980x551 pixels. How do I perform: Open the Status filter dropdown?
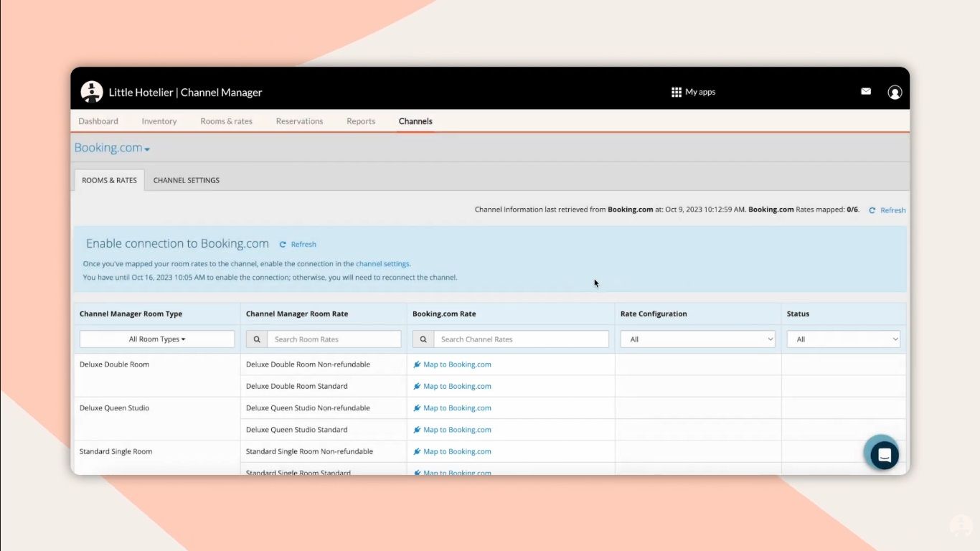pos(844,339)
